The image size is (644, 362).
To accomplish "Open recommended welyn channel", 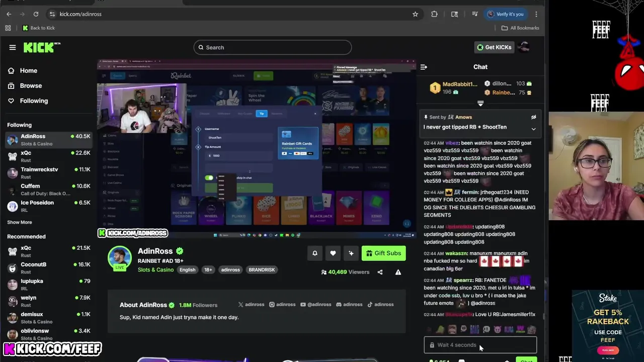I will 48,301.
